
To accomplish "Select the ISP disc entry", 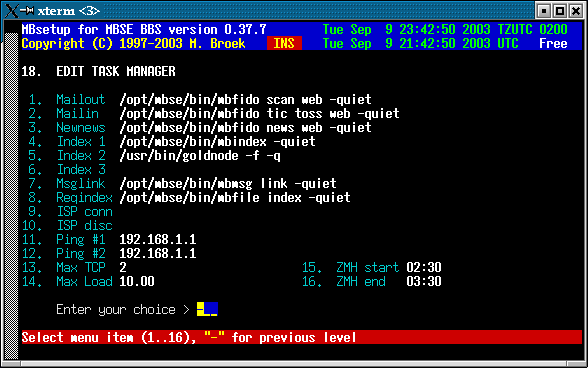I will click(x=67, y=225).
